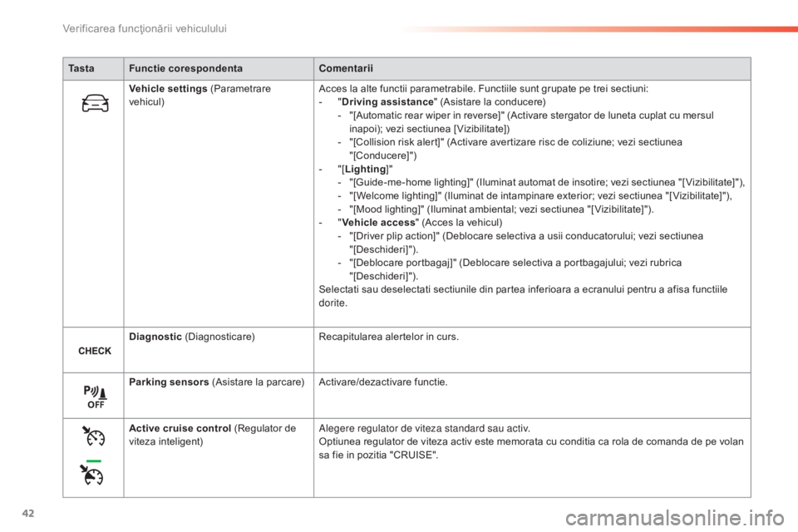798x532 pixels.
Task: Click the upper cruise control speedometer icon
Action: pos(94,436)
